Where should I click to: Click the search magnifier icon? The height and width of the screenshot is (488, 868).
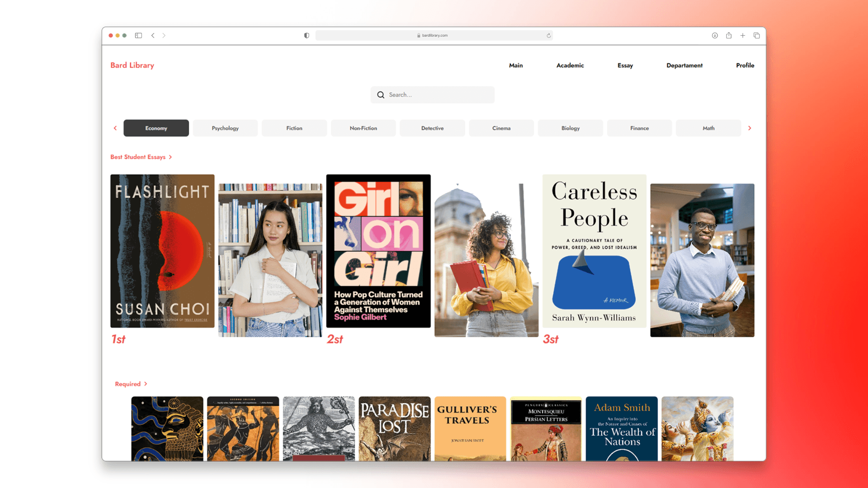click(381, 95)
